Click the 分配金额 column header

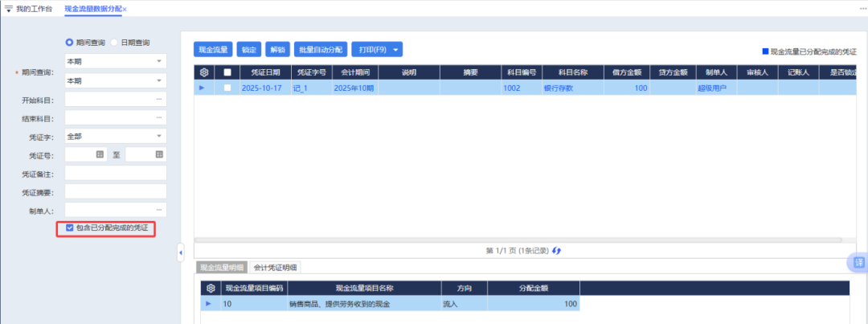point(534,288)
